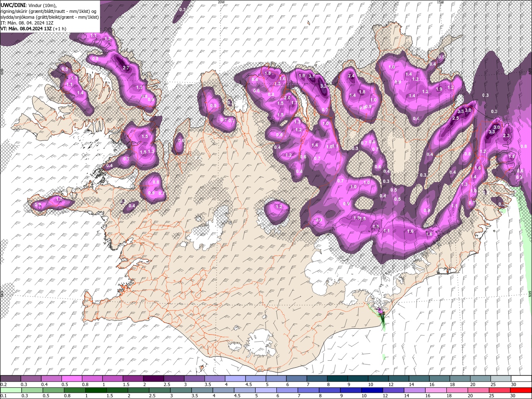Image resolution: width=532 pixels, height=399 pixels.
Task: Click the '2.0' snowfall value on the map
Action: click(287, 98)
